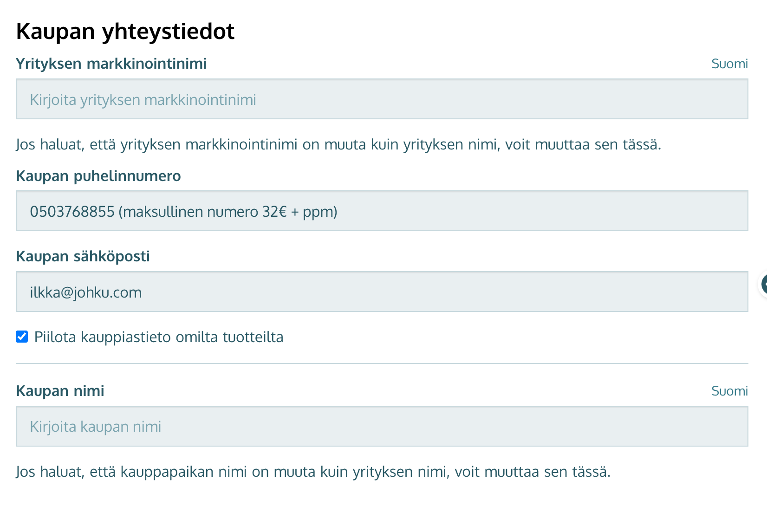Open the Suomi language selector beside Kaupan nimi
Viewport: 767px width, 532px height.
pyautogui.click(x=729, y=391)
